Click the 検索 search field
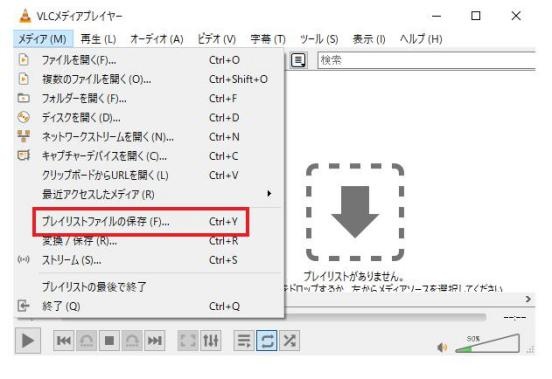The width and height of the screenshot is (552, 379). [427, 60]
